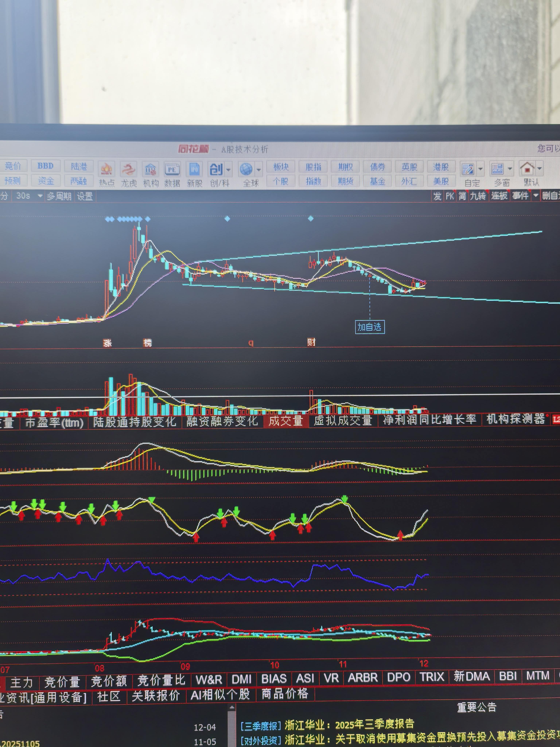
Task: Open the 龙虎 dragon-tiger list icon
Action: 129,170
